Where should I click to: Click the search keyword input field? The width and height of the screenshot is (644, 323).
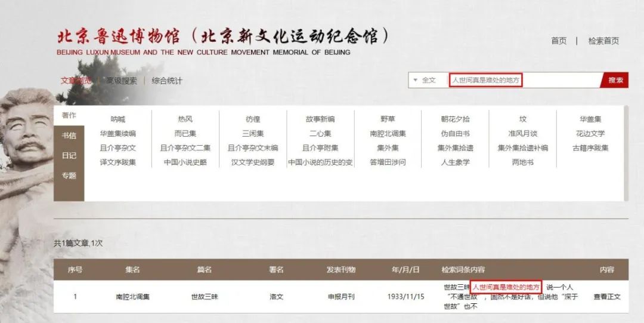[525, 80]
